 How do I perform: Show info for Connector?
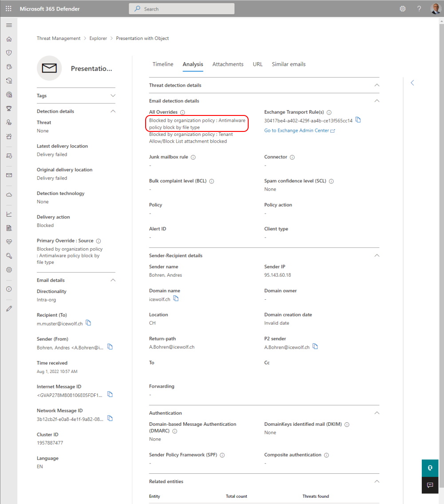tap(292, 157)
